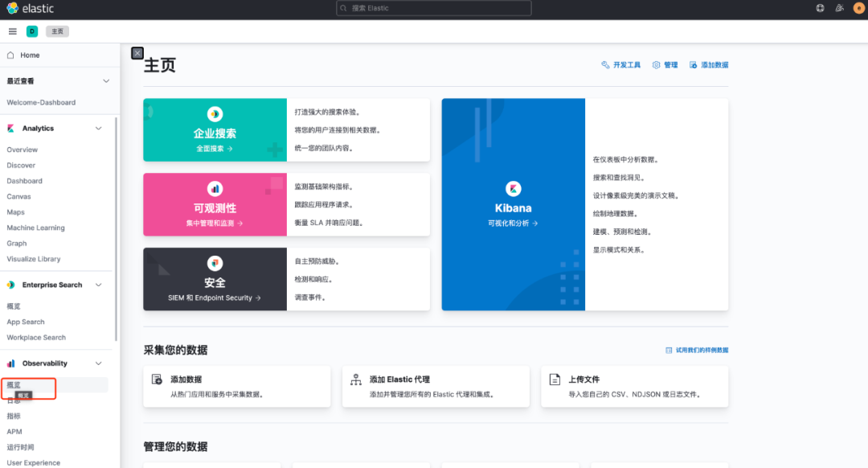Open 集中管理和监测 on observability card
The image size is (868, 468).
click(215, 224)
